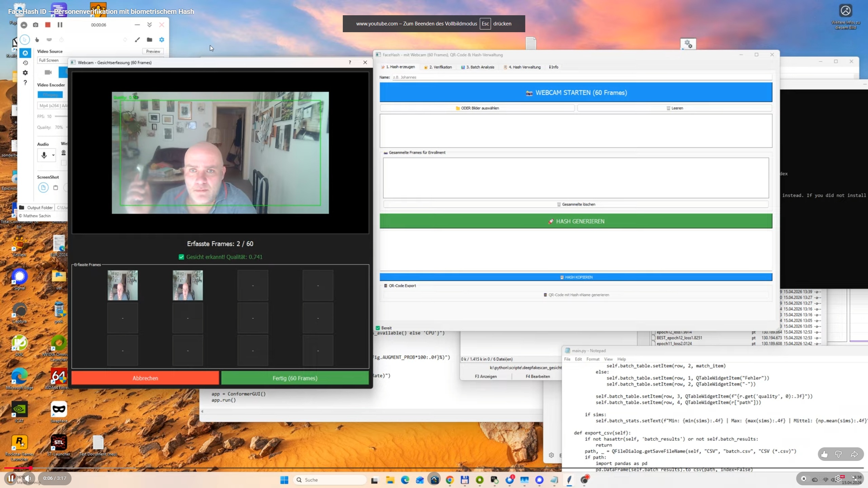Toggle screenshot clipboard option
This screenshot has height=488, width=868.
click(x=56, y=187)
